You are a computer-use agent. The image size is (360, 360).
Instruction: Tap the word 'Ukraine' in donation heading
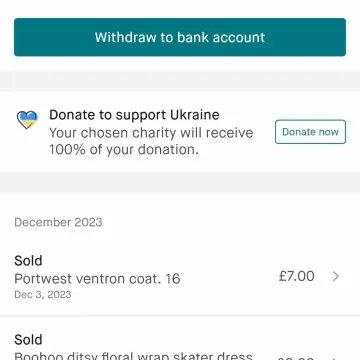coord(195,115)
